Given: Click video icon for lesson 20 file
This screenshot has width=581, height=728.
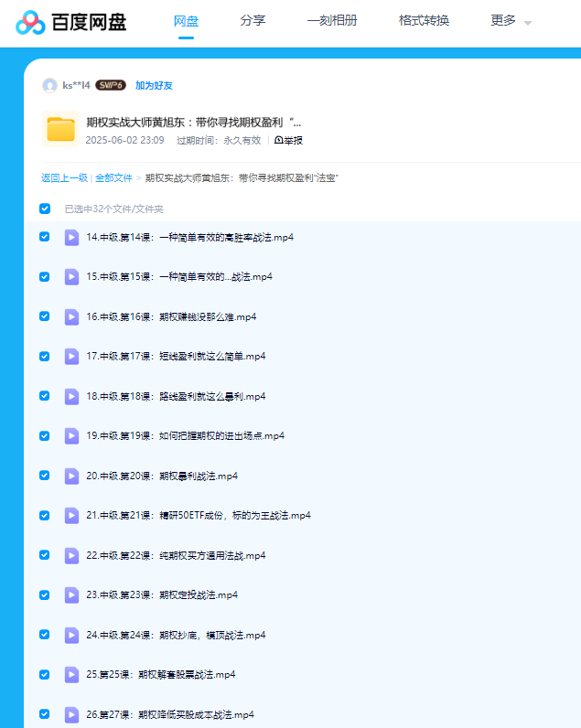Looking at the screenshot, I should [x=71, y=476].
